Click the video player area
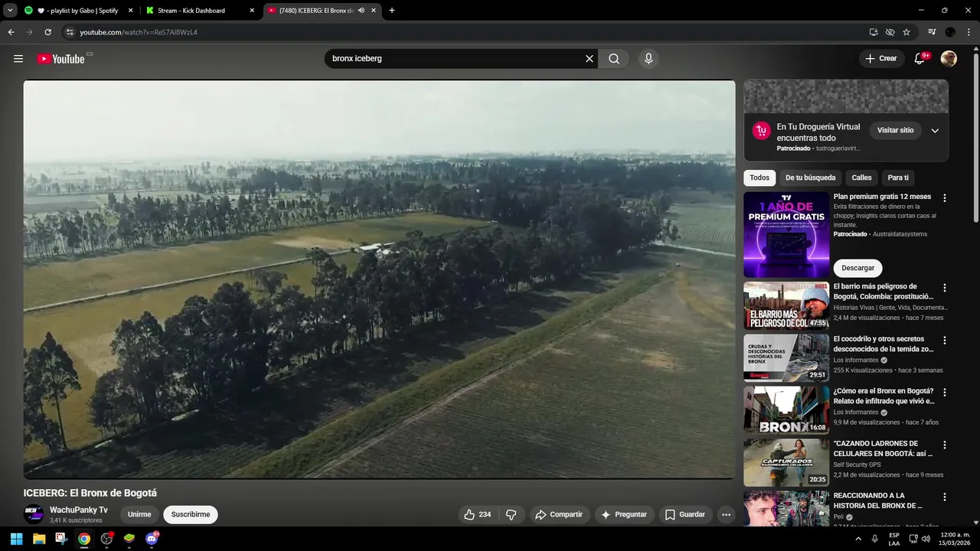980x551 pixels. 379,279
